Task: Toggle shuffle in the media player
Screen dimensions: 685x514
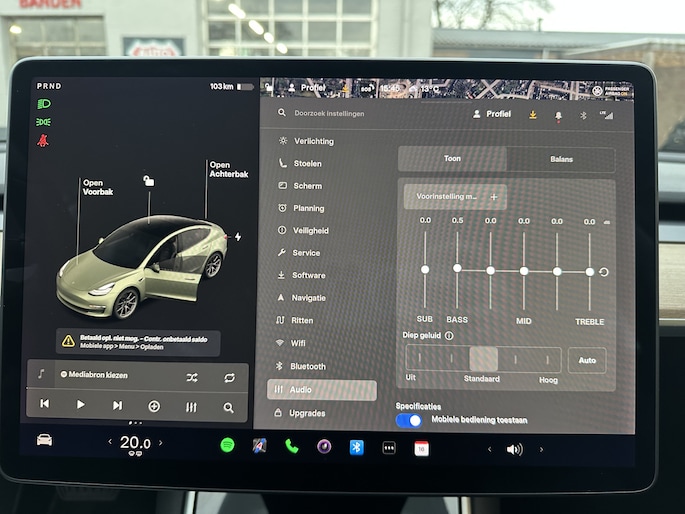Action: 191,377
